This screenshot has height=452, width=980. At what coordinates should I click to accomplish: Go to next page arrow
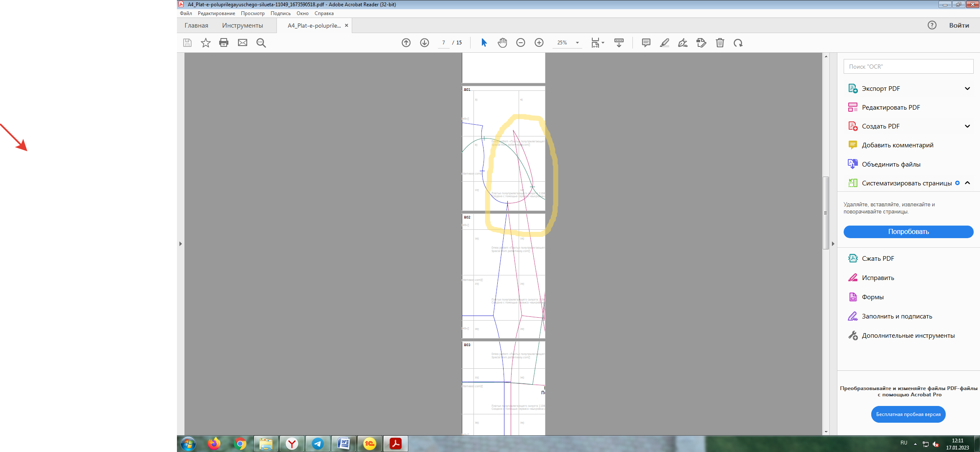pos(425,43)
